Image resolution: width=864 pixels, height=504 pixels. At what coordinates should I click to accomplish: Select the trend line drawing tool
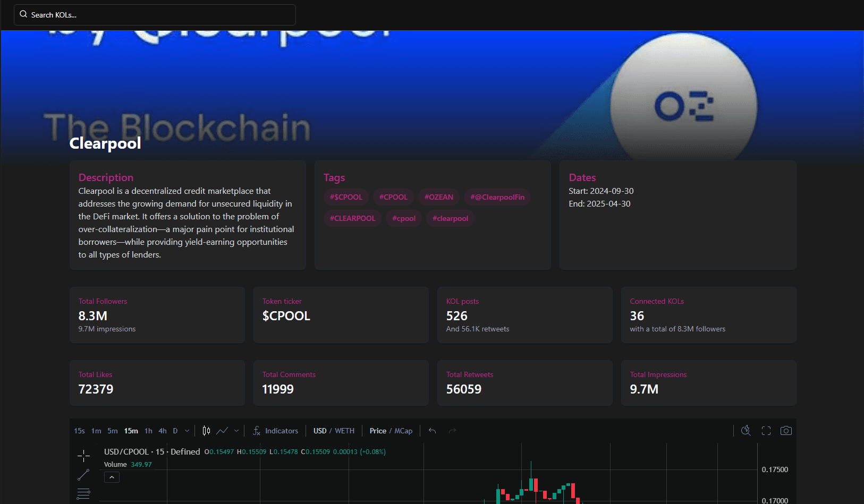pos(83,475)
